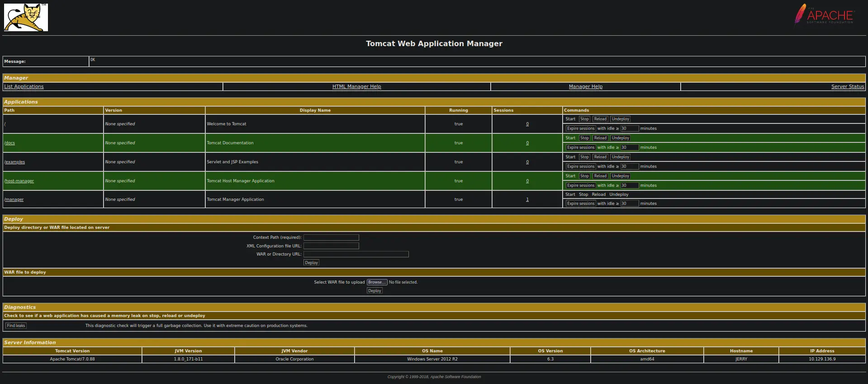The height and width of the screenshot is (384, 868).
Task: Click the 'amd64' architecture cell
Action: coord(647,359)
